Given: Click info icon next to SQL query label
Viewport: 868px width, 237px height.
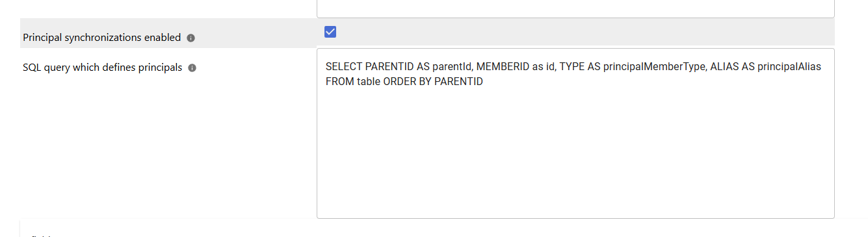Looking at the screenshot, I should click(x=192, y=68).
